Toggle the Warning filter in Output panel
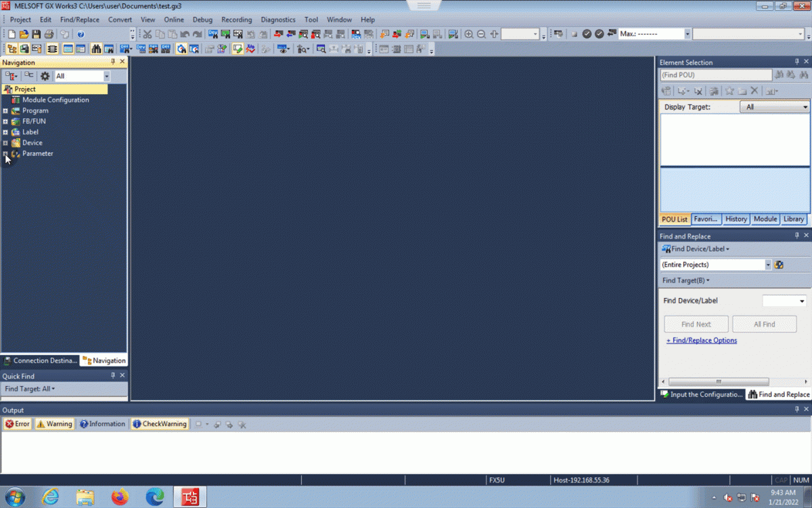Screen dimensions: 812x508 coord(54,424)
